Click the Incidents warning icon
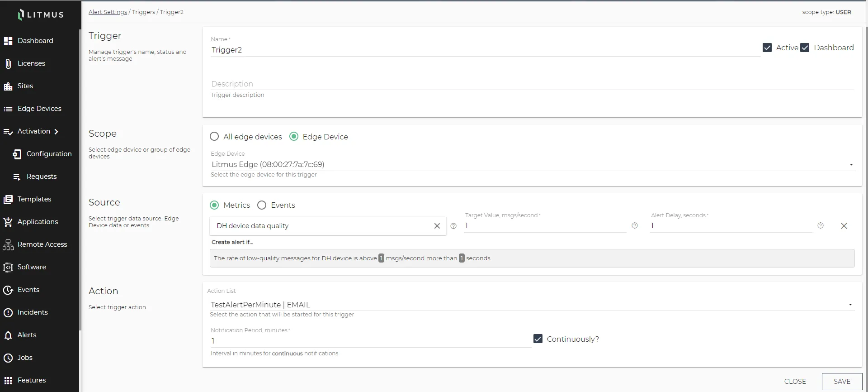 click(x=8, y=313)
